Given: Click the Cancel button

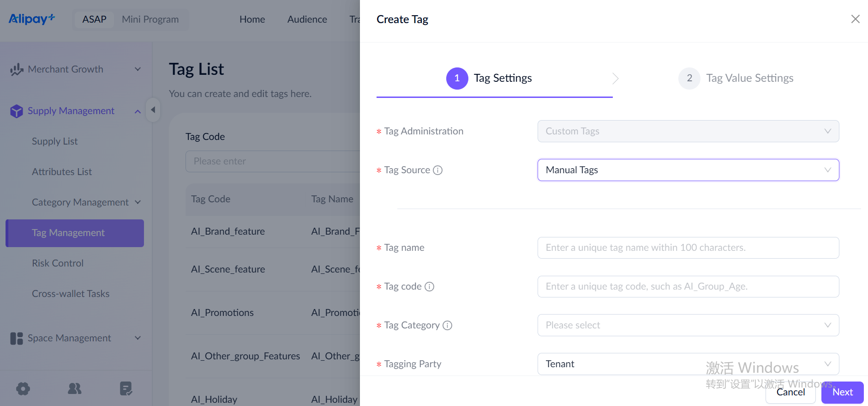Looking at the screenshot, I should pos(790,392).
